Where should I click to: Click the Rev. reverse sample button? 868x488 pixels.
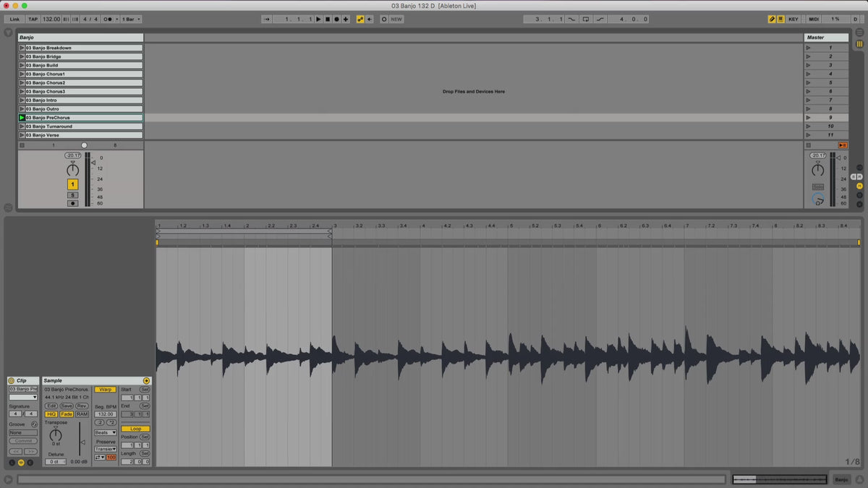click(x=82, y=406)
